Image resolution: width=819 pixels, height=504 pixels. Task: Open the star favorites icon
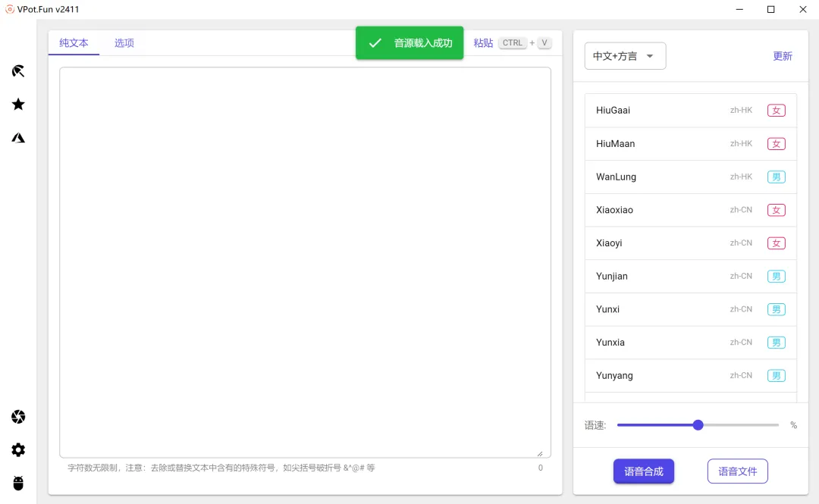(x=18, y=105)
